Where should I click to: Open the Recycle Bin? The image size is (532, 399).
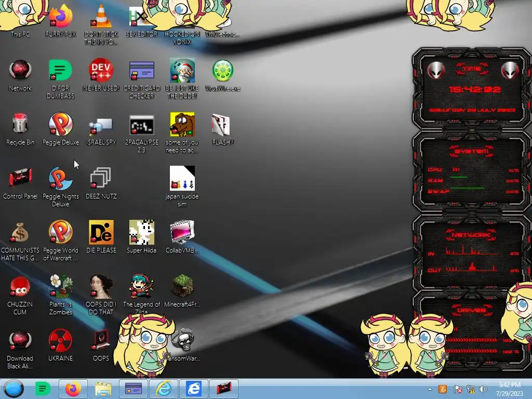[20, 129]
